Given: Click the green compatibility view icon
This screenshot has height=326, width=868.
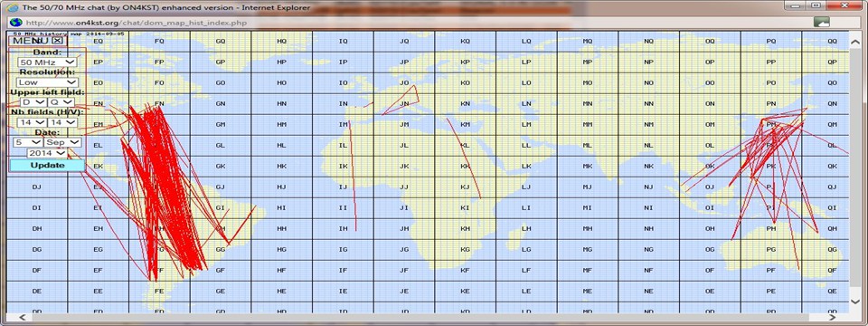Looking at the screenshot, I should point(822,22).
